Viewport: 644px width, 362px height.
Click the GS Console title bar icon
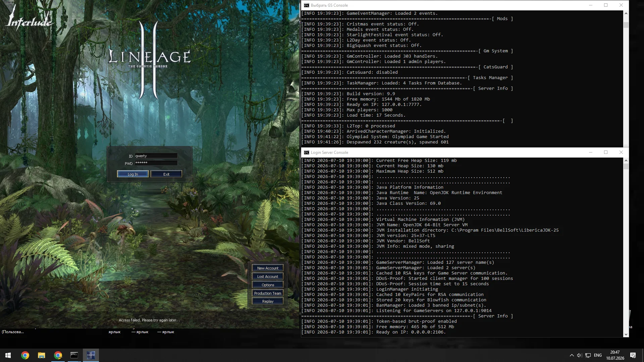coord(306,5)
